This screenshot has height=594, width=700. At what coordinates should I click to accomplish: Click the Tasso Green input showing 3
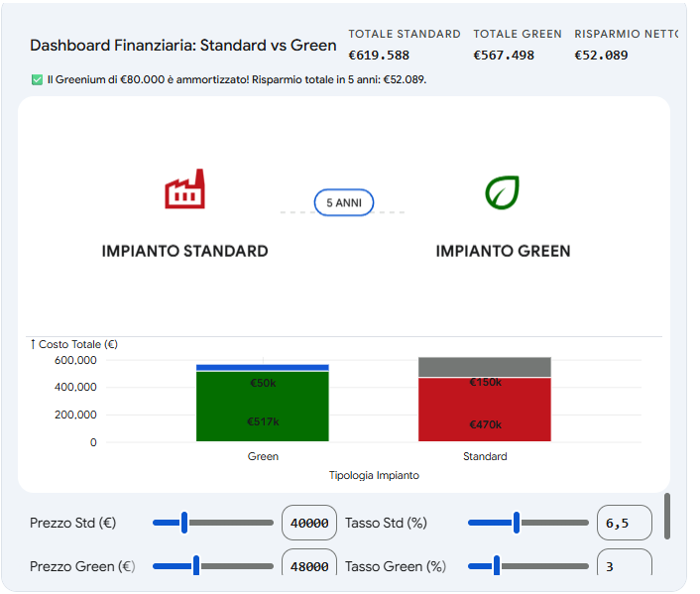624,562
